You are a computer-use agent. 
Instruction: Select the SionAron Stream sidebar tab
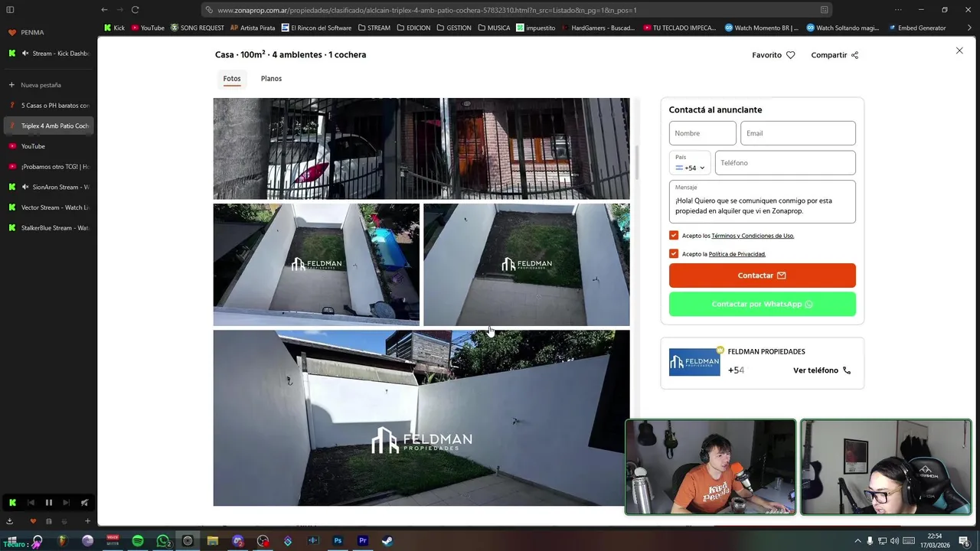tap(48, 187)
